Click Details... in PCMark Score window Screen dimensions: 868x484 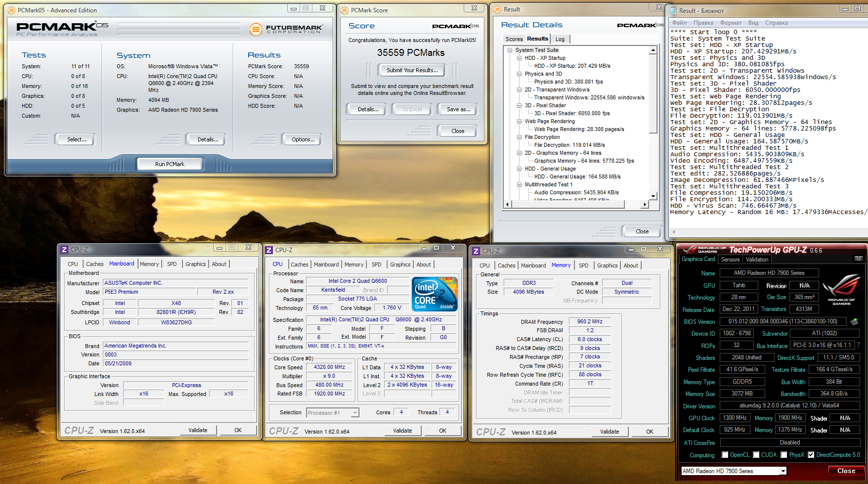(x=368, y=109)
